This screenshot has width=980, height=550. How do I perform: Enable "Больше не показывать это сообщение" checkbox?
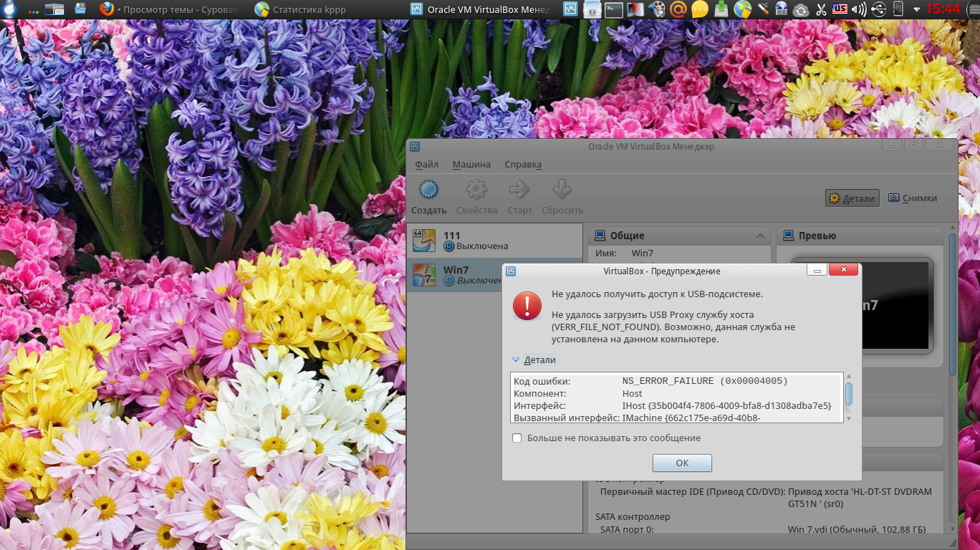517,438
